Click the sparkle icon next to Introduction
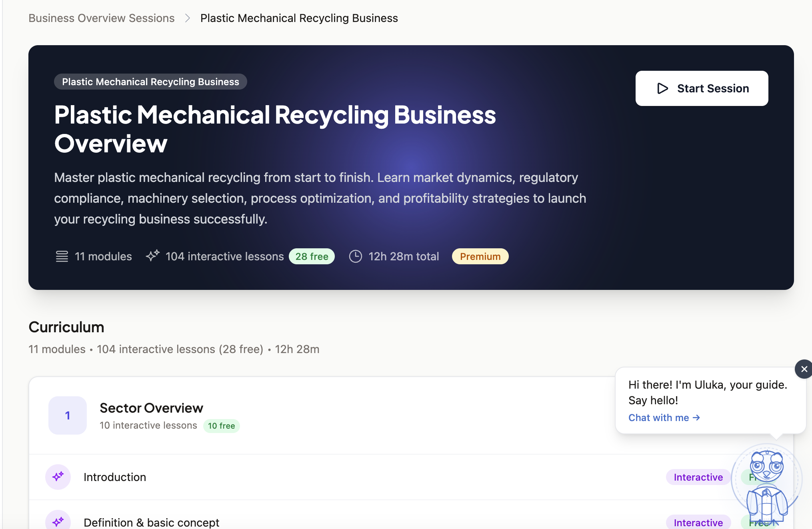Viewport: 812px width, 529px height. [x=58, y=477]
